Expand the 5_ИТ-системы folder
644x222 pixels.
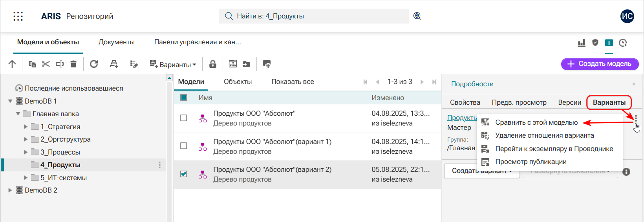tap(26, 178)
